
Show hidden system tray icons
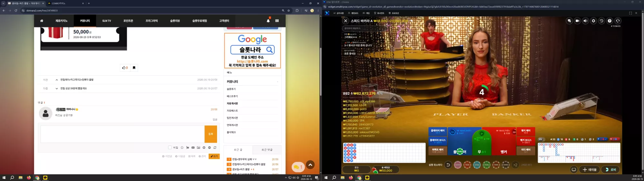(x=286, y=177)
